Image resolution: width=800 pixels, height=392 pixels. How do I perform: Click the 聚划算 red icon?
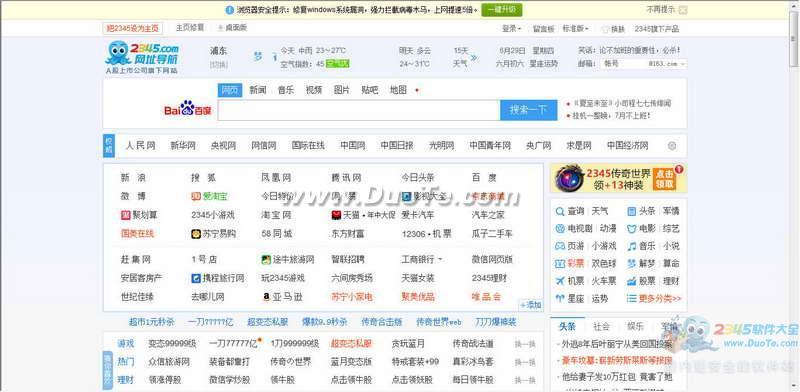point(126,215)
